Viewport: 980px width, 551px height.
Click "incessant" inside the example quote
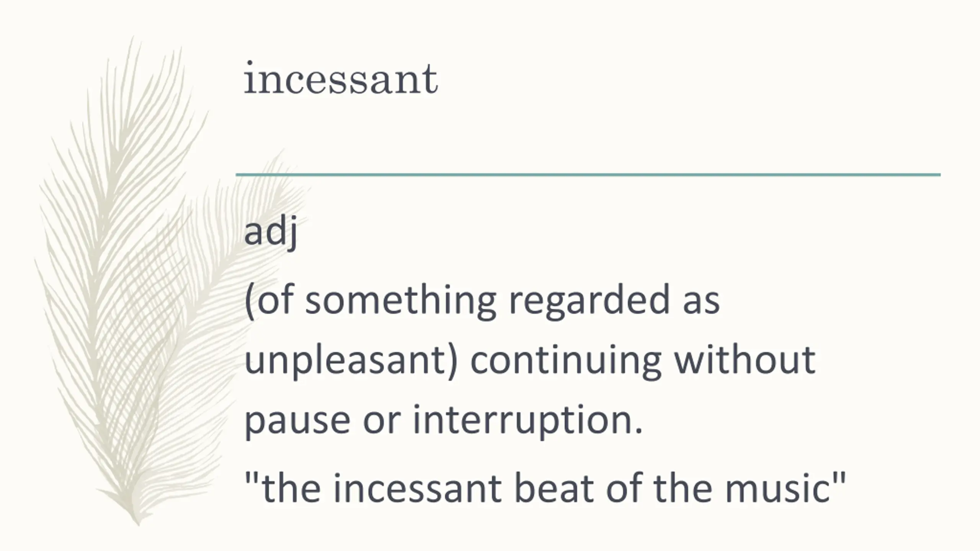[x=417, y=488]
